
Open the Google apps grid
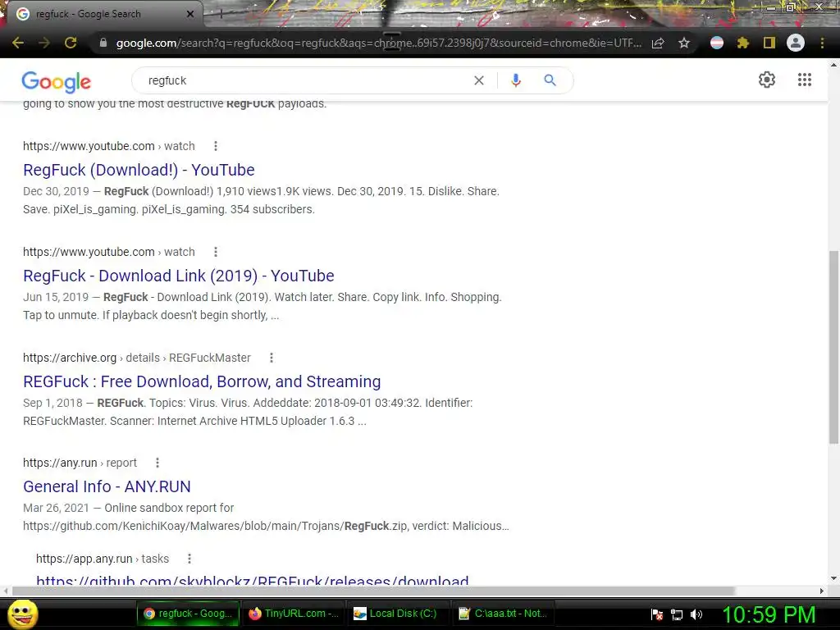(x=805, y=80)
